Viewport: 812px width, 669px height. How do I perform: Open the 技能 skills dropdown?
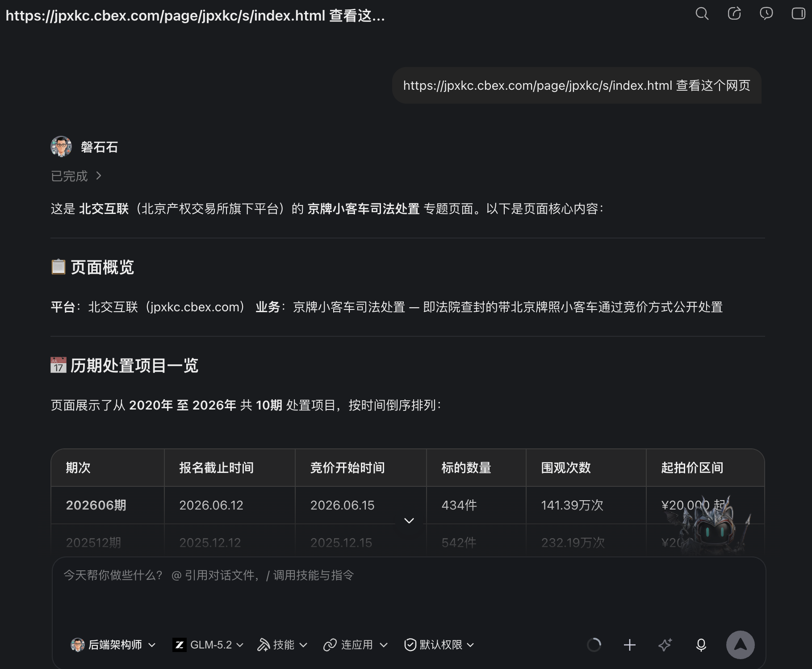pos(282,645)
